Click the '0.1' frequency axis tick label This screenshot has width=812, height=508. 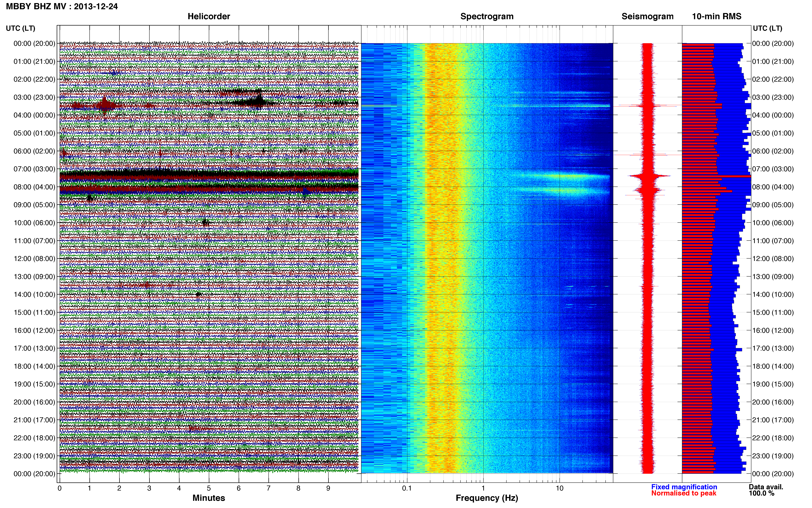tap(407, 488)
